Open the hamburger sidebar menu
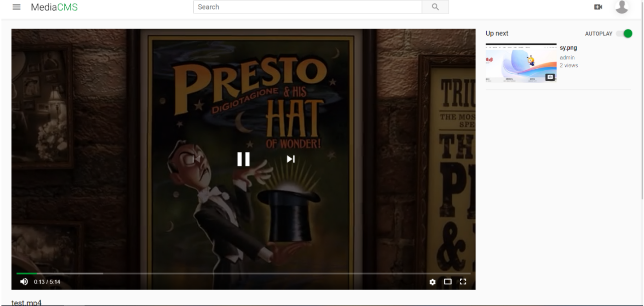This screenshot has width=644, height=306. point(17,8)
